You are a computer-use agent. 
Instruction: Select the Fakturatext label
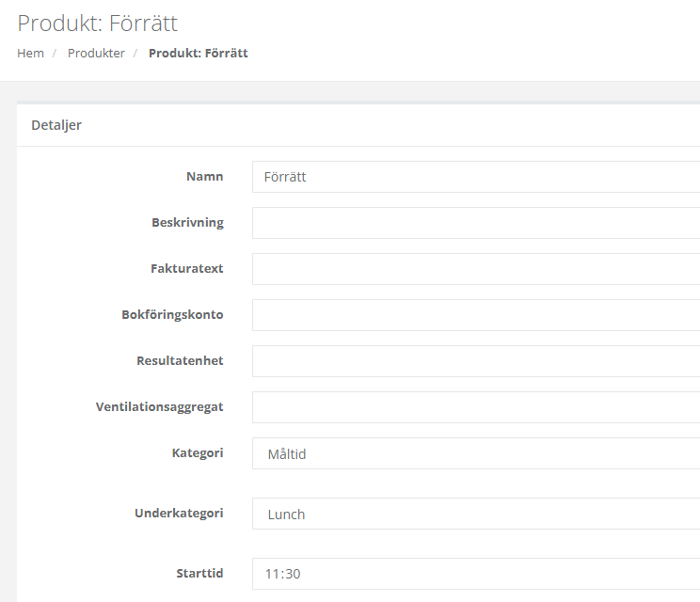pos(188,269)
